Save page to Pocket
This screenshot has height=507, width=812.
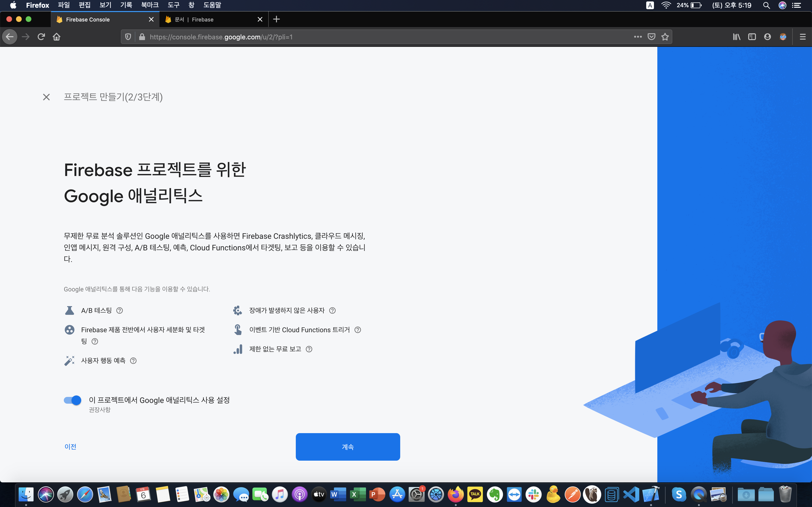(651, 37)
